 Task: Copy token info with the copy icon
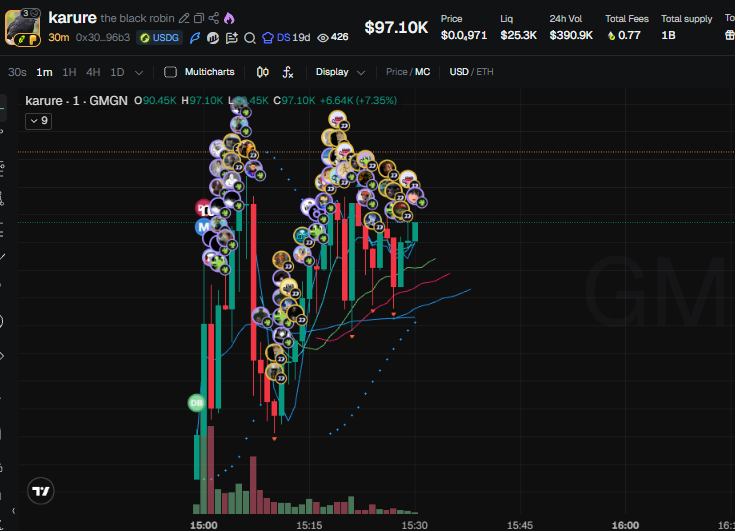[199, 18]
